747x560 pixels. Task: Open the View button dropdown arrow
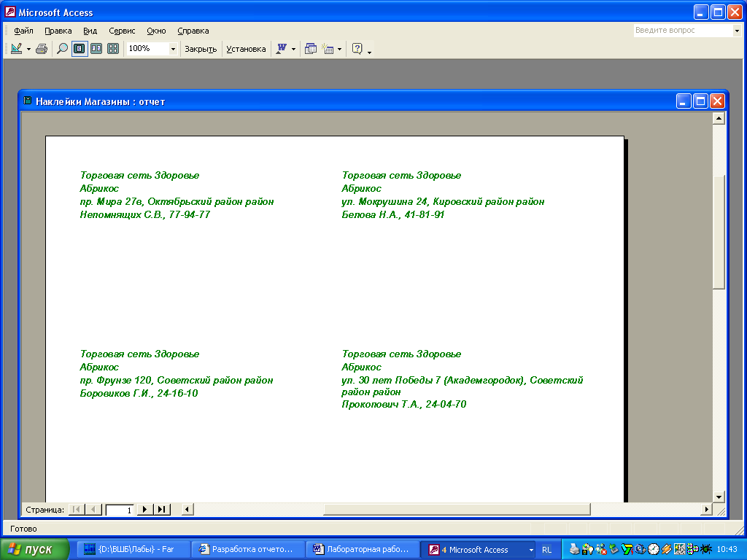click(28, 49)
